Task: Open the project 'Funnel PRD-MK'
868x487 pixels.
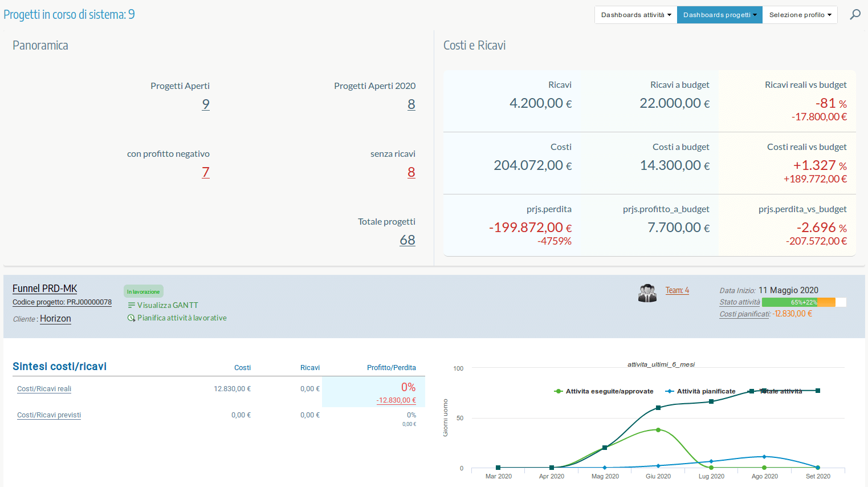Action: (x=44, y=289)
